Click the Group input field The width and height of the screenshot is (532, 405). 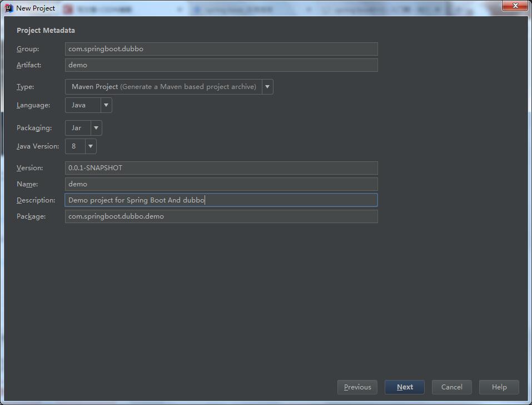[x=221, y=49]
